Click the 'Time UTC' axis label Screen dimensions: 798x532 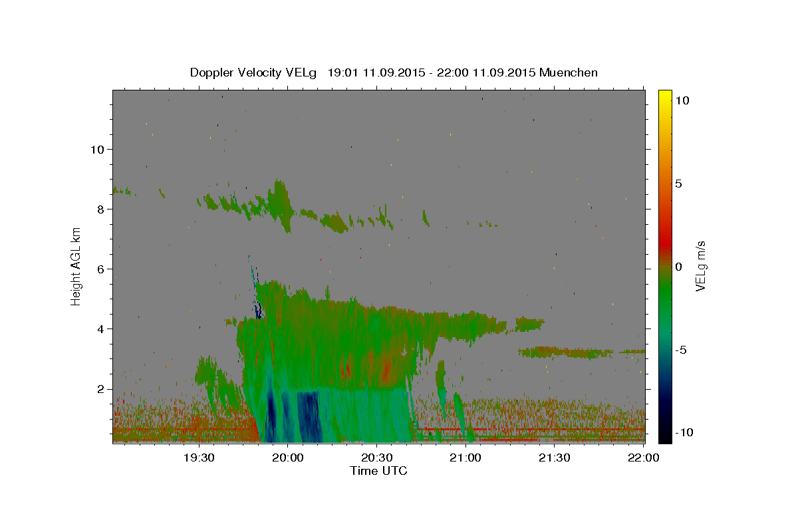pyautogui.click(x=378, y=471)
